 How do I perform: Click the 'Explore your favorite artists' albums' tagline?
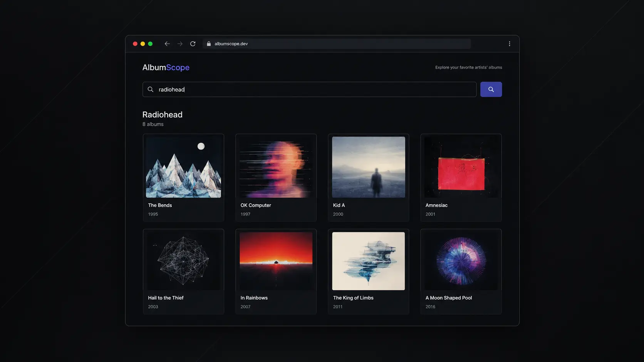[x=469, y=67]
